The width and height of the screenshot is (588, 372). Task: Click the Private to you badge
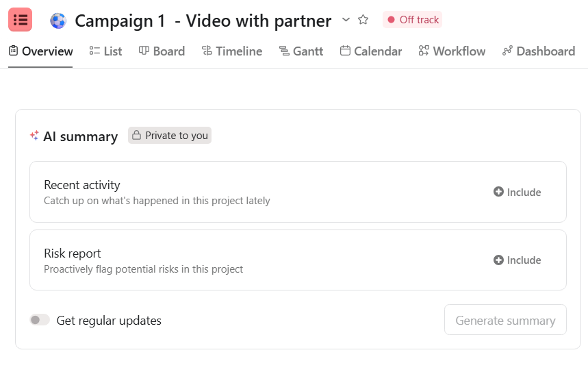click(x=170, y=136)
